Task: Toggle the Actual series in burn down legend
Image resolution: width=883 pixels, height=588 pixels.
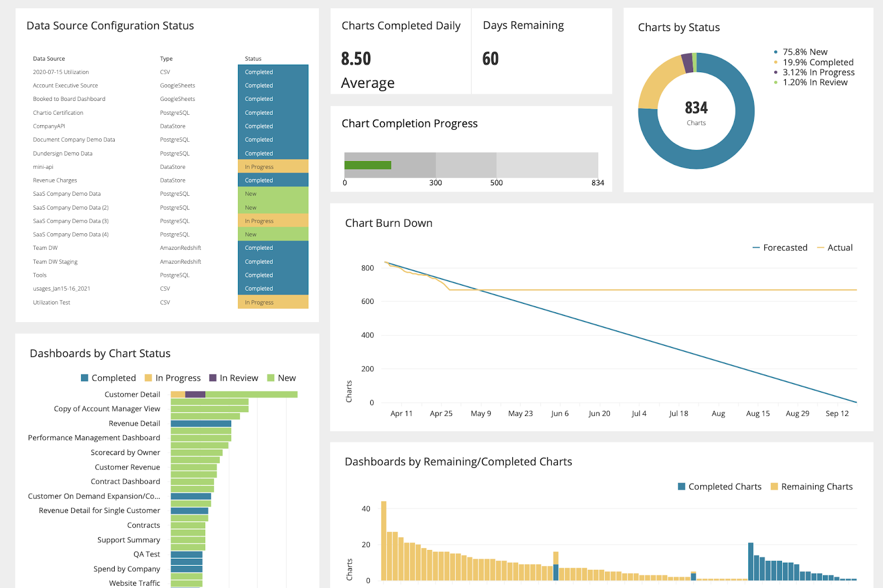Action: point(834,248)
